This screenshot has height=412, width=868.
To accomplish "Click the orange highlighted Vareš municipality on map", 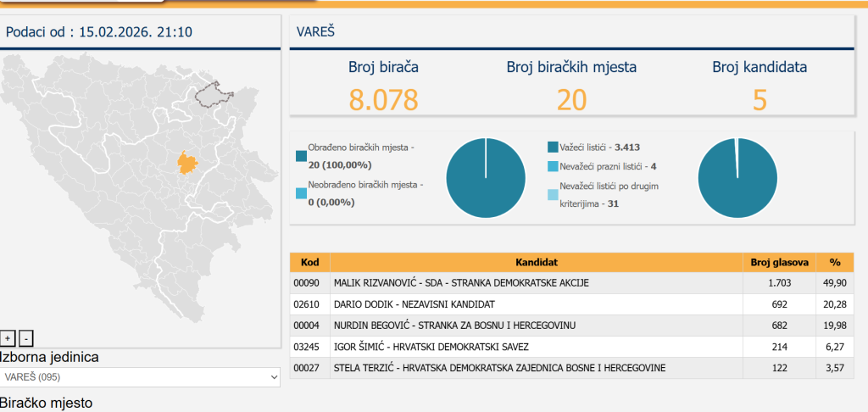I will point(188,162).
